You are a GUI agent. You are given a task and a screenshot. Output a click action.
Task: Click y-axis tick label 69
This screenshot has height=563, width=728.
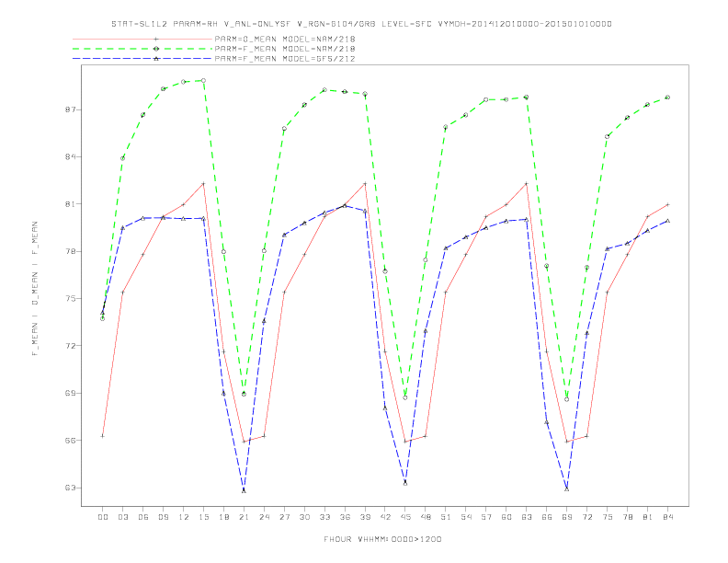(x=70, y=394)
